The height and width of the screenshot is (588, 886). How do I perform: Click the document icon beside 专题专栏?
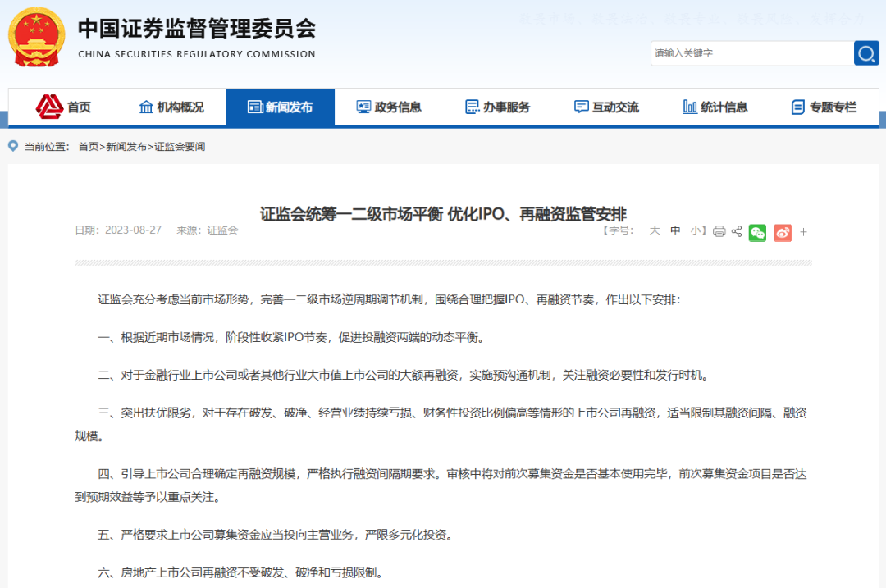tap(798, 107)
